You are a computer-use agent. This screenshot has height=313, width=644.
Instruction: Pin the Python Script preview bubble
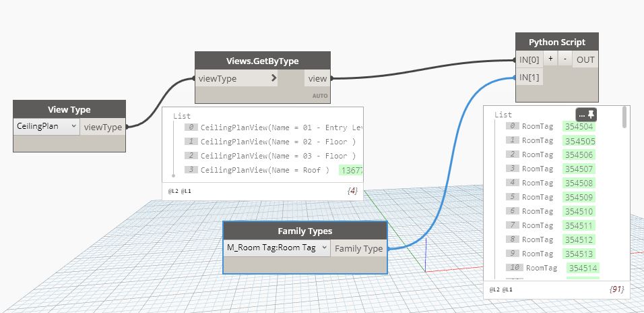pos(591,115)
